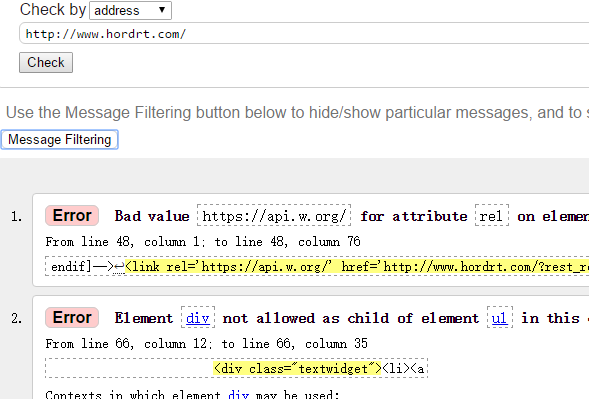Click the 'https://api.w.org/' code value in error 1
The image size is (589, 399).
point(274,216)
